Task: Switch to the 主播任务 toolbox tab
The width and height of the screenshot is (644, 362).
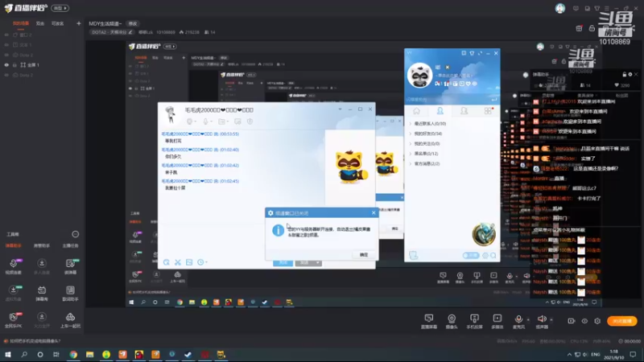Action: [x=70, y=246]
